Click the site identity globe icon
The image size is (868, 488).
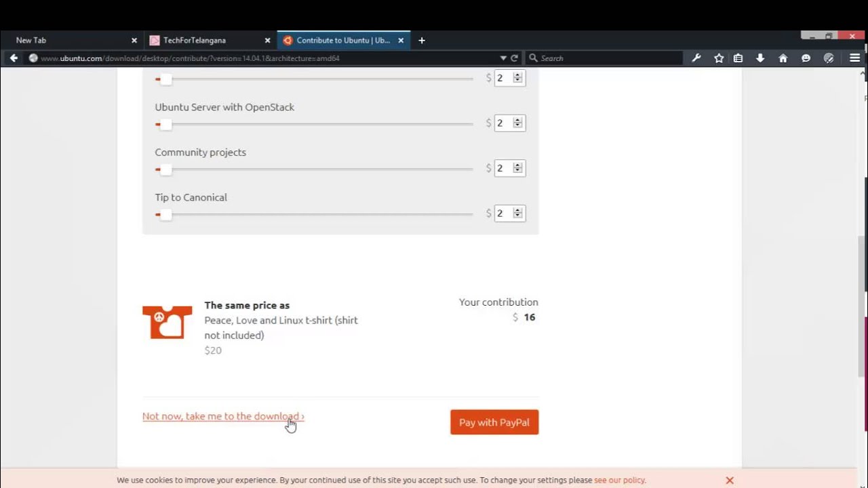[33, 58]
